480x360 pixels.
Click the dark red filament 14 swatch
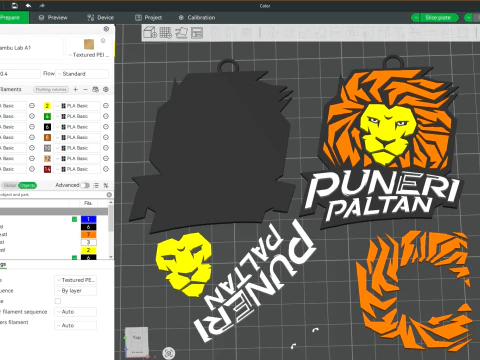[x=47, y=169]
